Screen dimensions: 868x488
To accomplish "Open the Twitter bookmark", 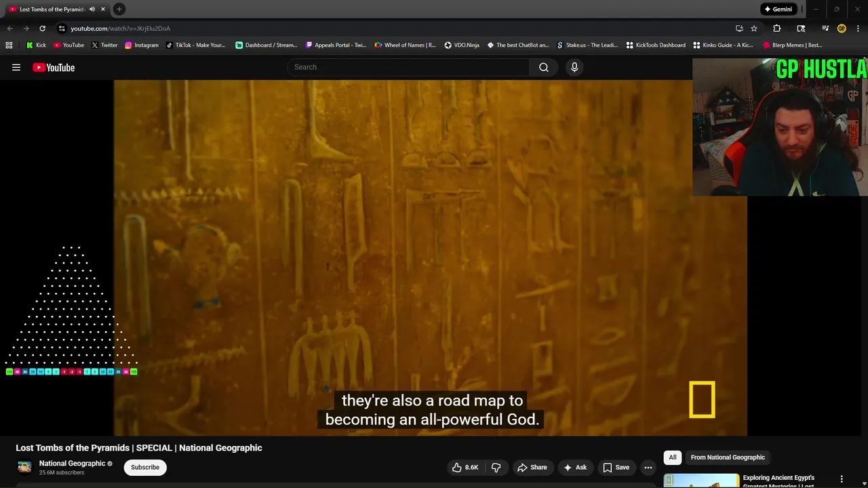I will [104, 45].
